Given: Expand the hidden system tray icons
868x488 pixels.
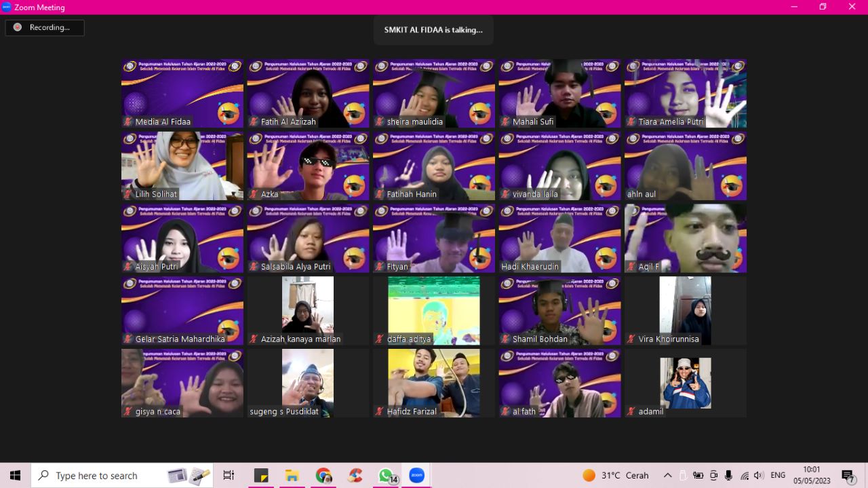Looking at the screenshot, I should click(667, 475).
